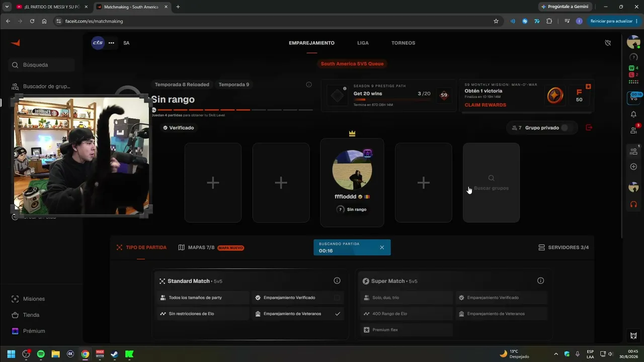Toggle Standard Match Emparejamiento de Veteranos checkbox
The image size is (644, 362).
pos(338,314)
